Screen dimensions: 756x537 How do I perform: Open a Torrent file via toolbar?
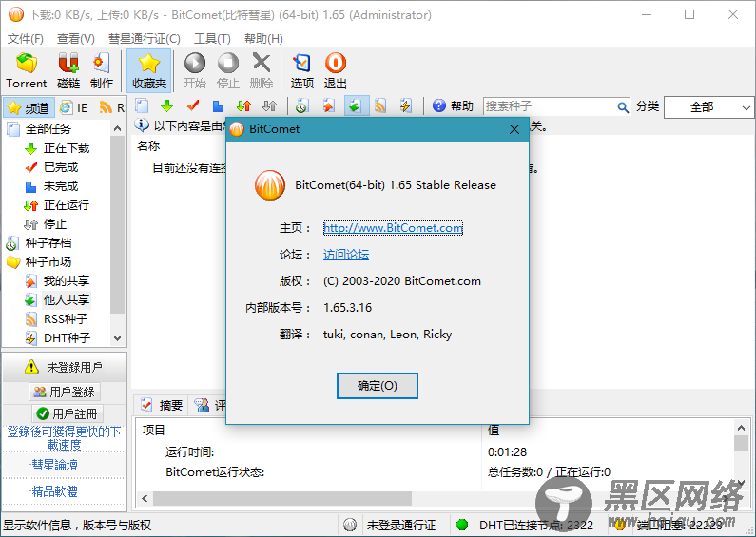coord(26,70)
